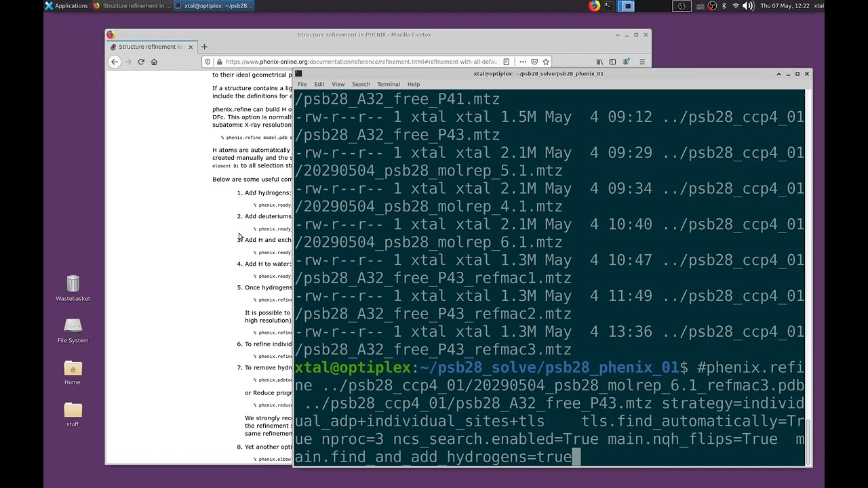Save page to Pocket icon
Screen dimensions: 868x488
tap(534, 62)
